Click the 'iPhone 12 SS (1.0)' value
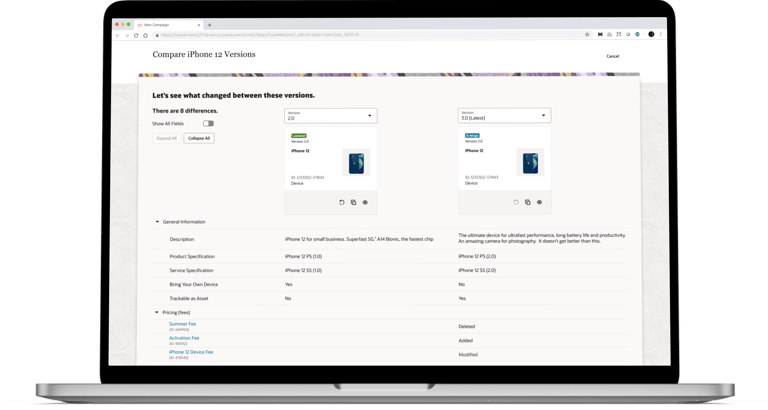 [303, 270]
